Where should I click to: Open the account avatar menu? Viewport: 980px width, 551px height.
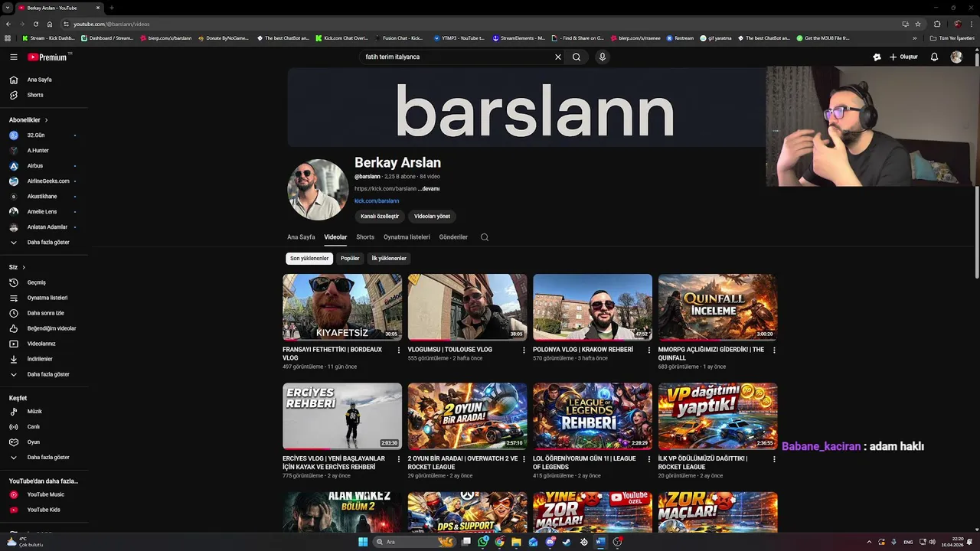click(956, 57)
